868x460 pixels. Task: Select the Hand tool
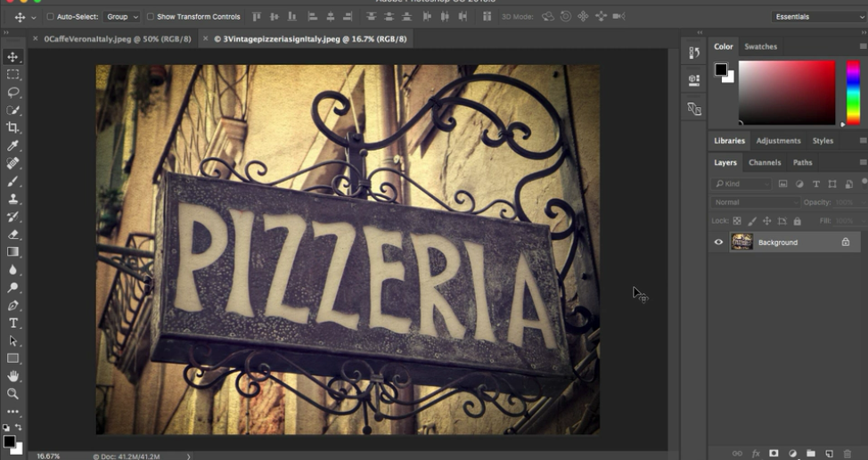[x=12, y=376]
